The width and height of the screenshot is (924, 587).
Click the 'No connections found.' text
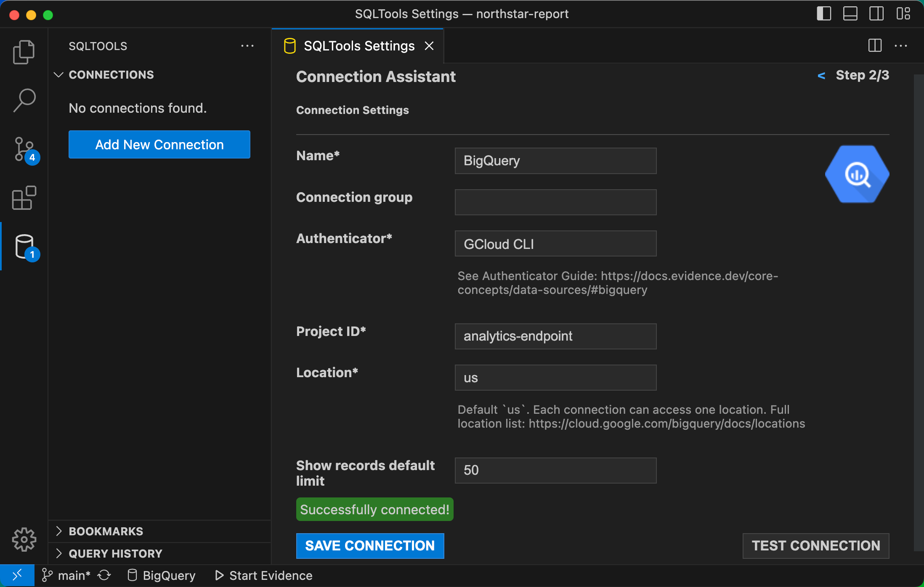[138, 108]
